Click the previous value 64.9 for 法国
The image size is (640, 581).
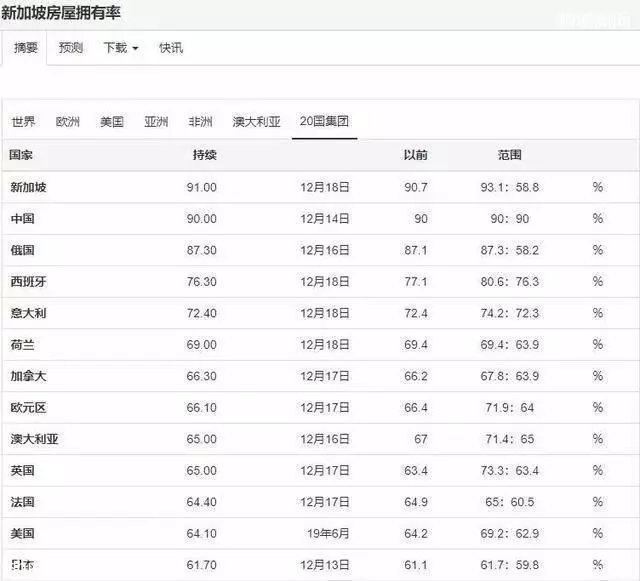(x=416, y=502)
